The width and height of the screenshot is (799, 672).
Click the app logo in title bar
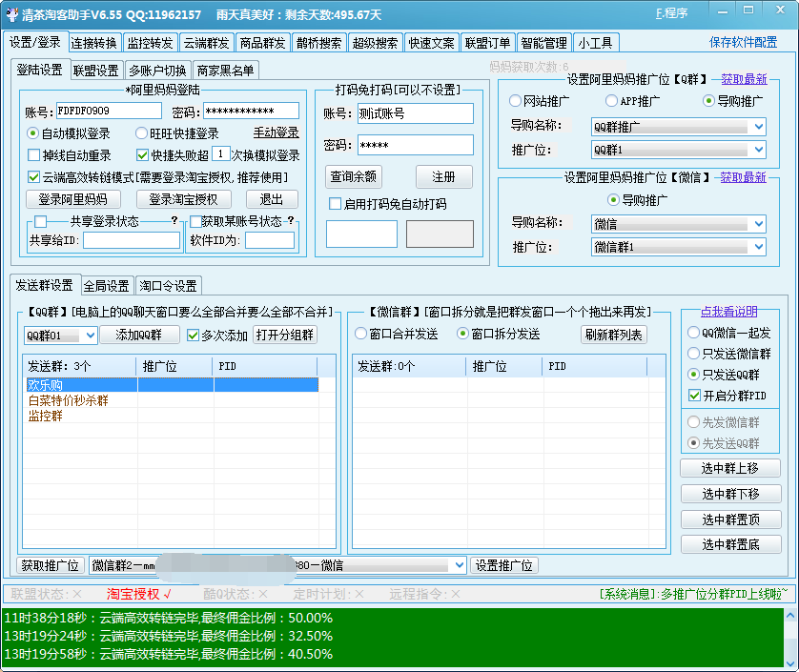coord(11,14)
